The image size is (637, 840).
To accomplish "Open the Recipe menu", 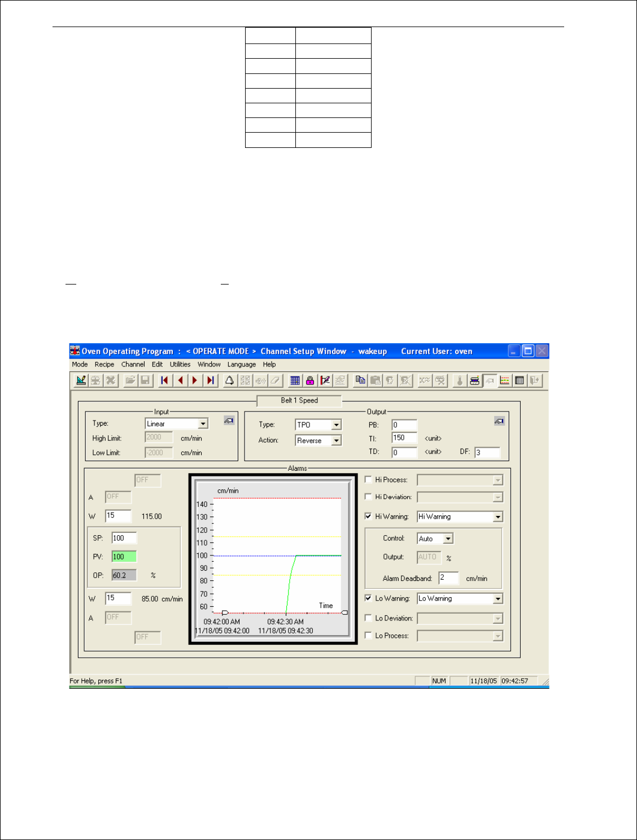I will 104,364.
